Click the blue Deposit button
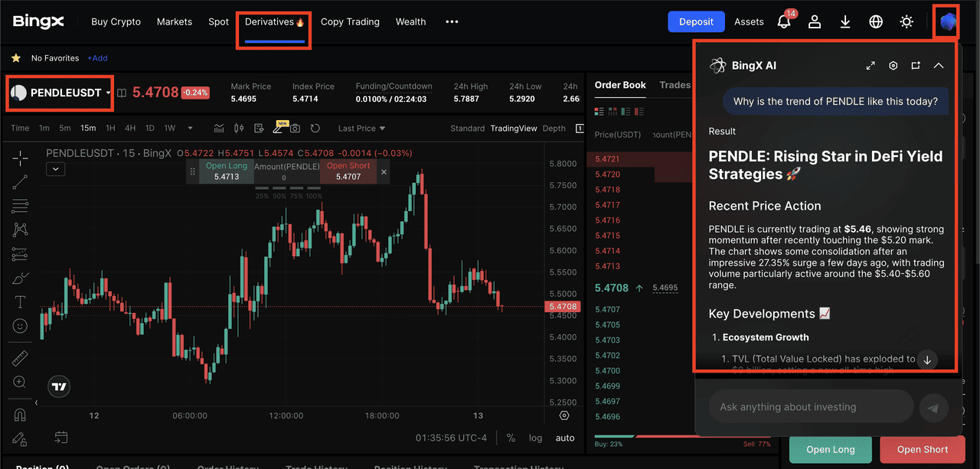This screenshot has width=980, height=469. [x=696, y=21]
